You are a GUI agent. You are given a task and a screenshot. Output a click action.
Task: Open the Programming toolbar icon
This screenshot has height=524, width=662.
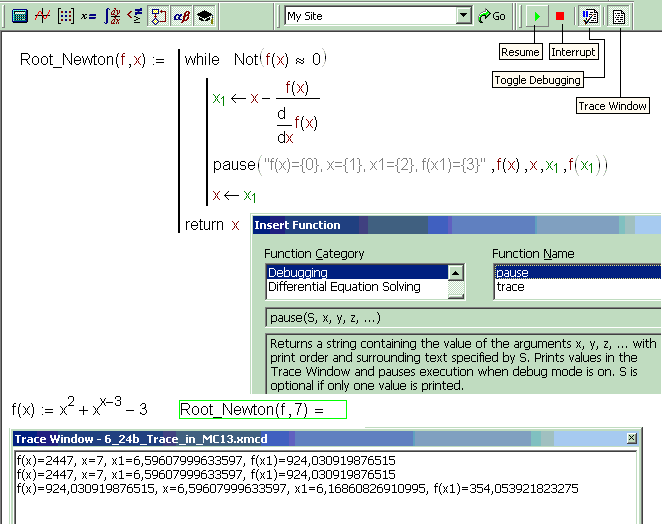[x=158, y=16]
